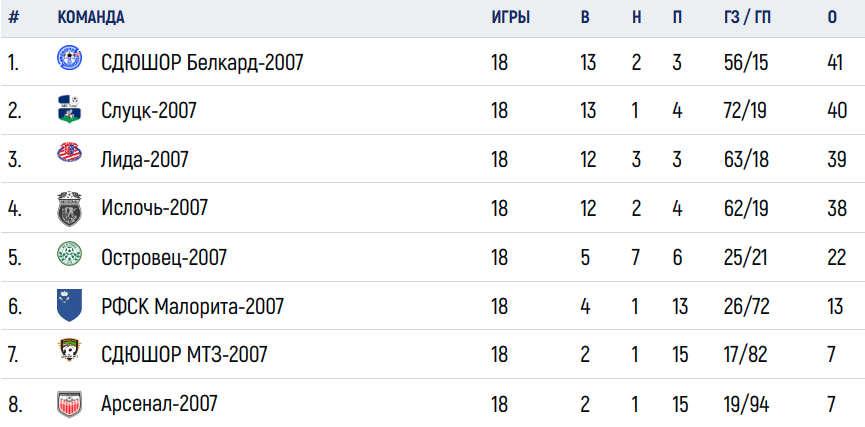Click the ГЗ / ГП column header

click(747, 18)
